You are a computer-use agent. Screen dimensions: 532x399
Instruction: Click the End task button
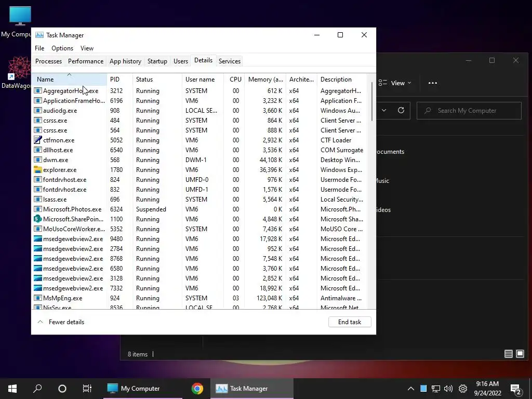pyautogui.click(x=350, y=322)
